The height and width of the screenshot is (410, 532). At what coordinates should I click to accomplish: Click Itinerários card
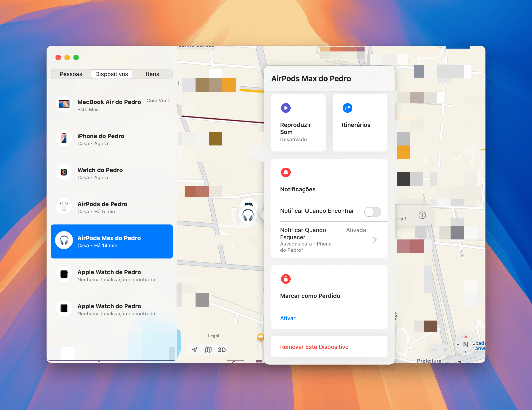360,123
